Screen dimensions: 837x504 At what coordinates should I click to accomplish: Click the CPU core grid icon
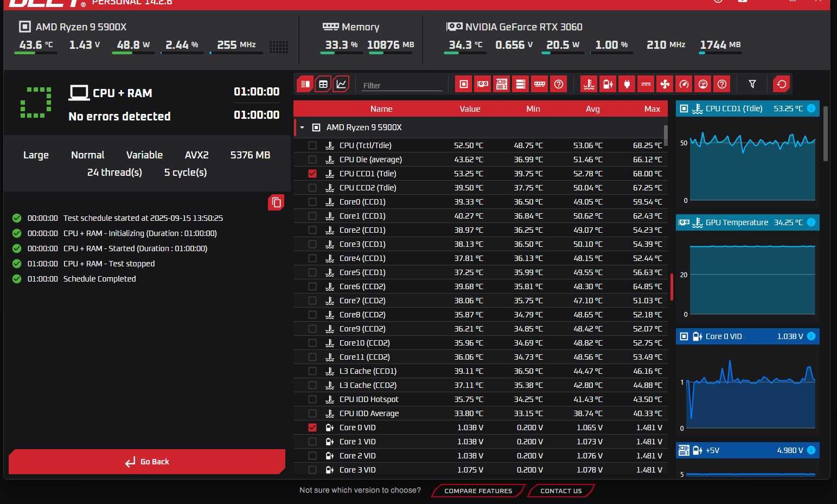(x=278, y=47)
